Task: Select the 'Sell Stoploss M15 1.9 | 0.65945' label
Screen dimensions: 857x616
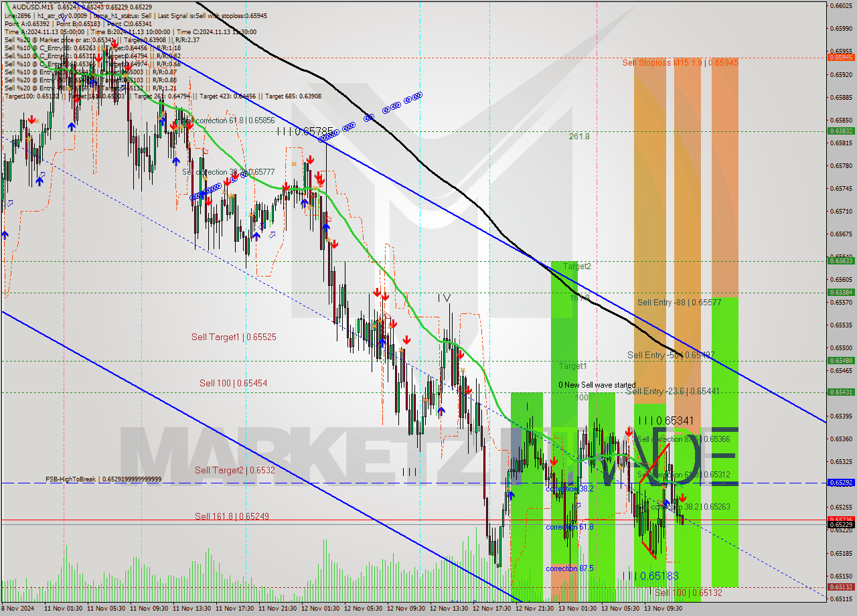Action: click(680, 62)
